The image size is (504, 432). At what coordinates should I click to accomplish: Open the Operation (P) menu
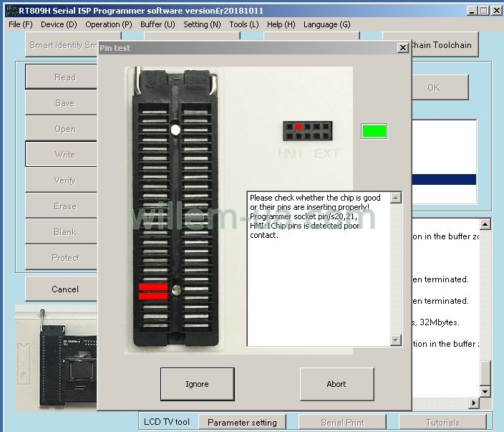tap(109, 24)
